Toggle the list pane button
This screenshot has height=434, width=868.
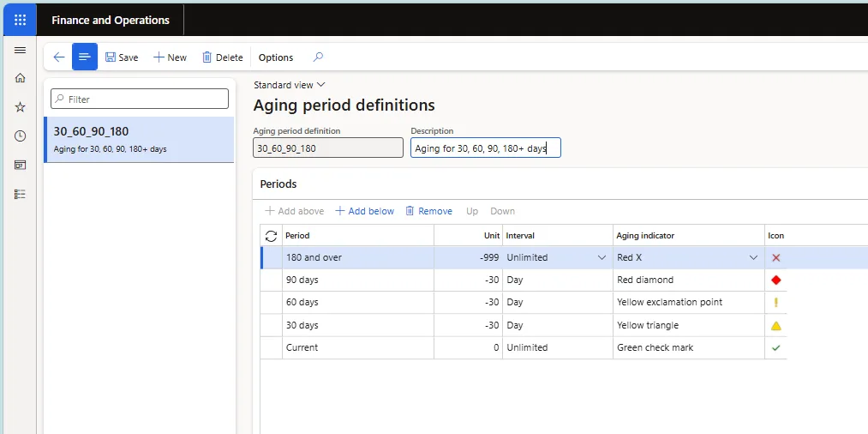click(x=85, y=57)
